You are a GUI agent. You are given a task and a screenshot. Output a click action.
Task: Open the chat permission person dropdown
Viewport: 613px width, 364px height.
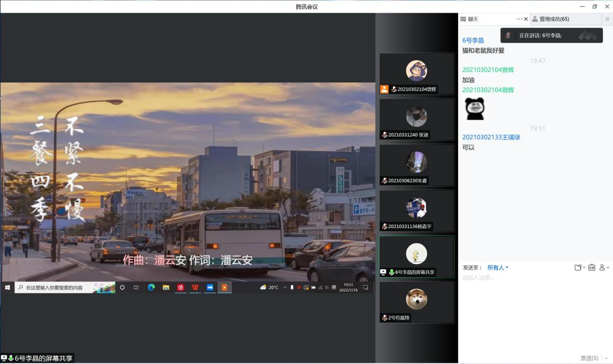(604, 267)
